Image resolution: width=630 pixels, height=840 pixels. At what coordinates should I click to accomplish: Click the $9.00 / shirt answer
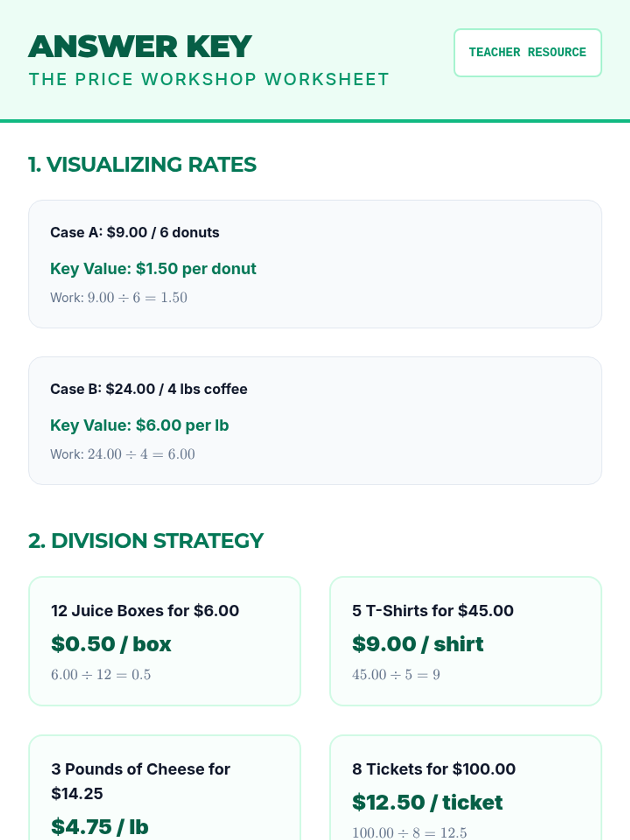(x=418, y=644)
